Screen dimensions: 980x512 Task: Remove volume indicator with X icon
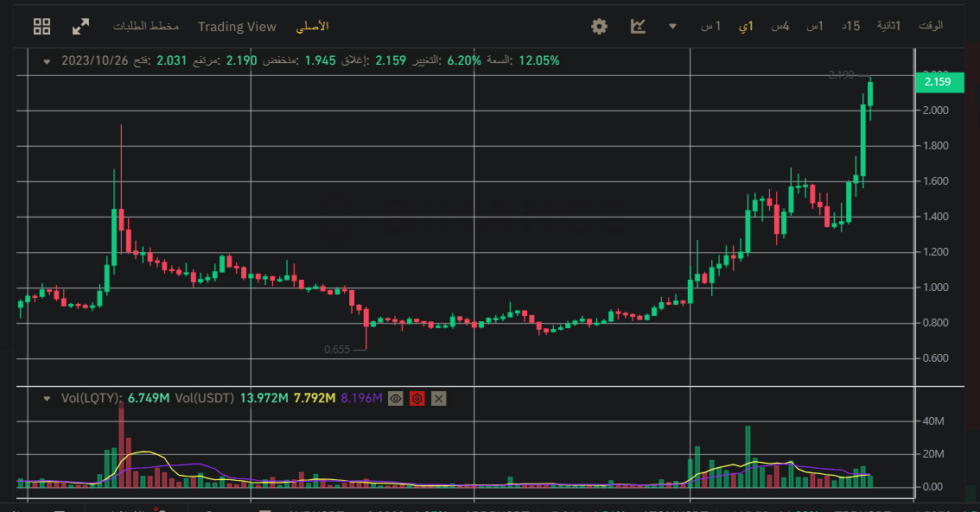(x=439, y=398)
